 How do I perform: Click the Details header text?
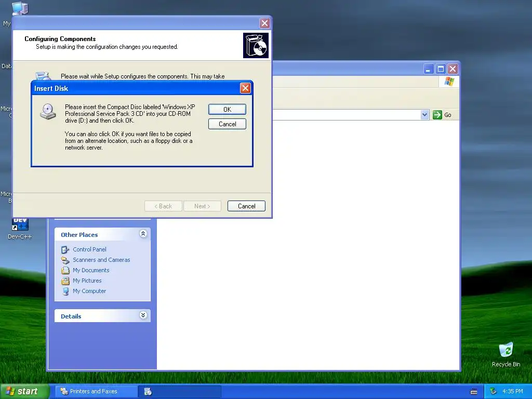click(x=71, y=316)
